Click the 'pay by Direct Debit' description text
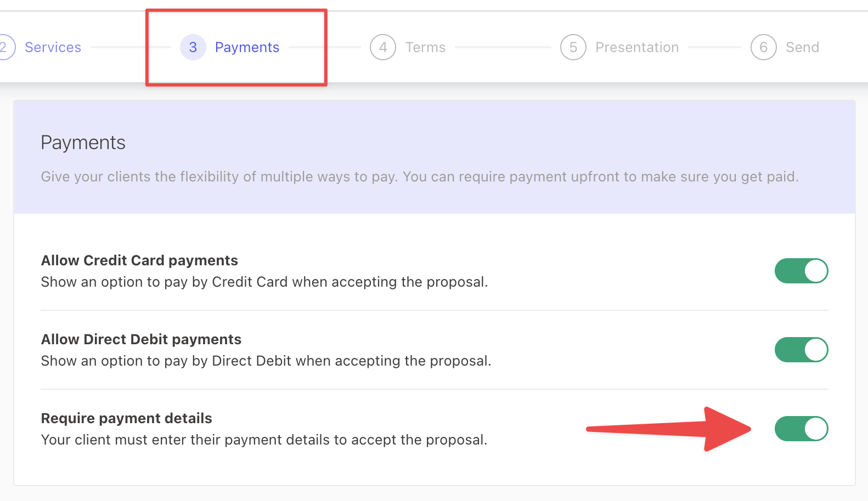This screenshot has width=868, height=501. click(266, 361)
